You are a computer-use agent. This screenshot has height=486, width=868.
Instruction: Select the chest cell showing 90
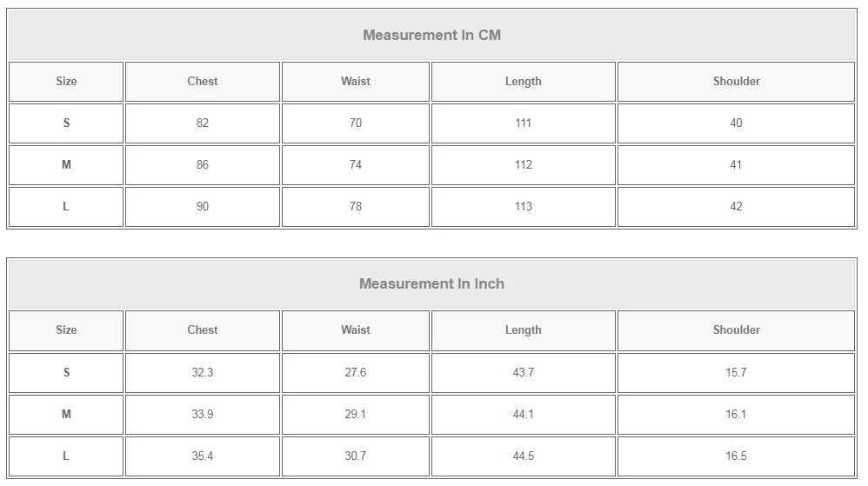[203, 207]
